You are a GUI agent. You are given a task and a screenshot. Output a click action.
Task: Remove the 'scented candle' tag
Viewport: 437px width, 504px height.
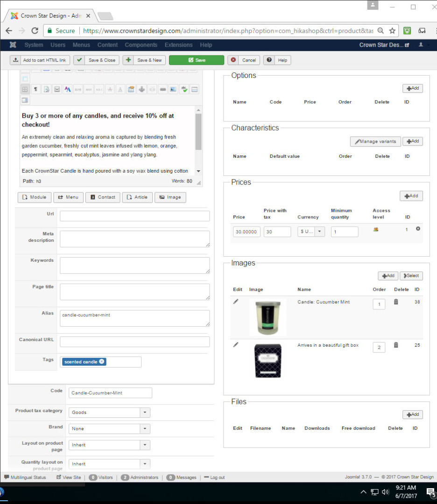[102, 362]
